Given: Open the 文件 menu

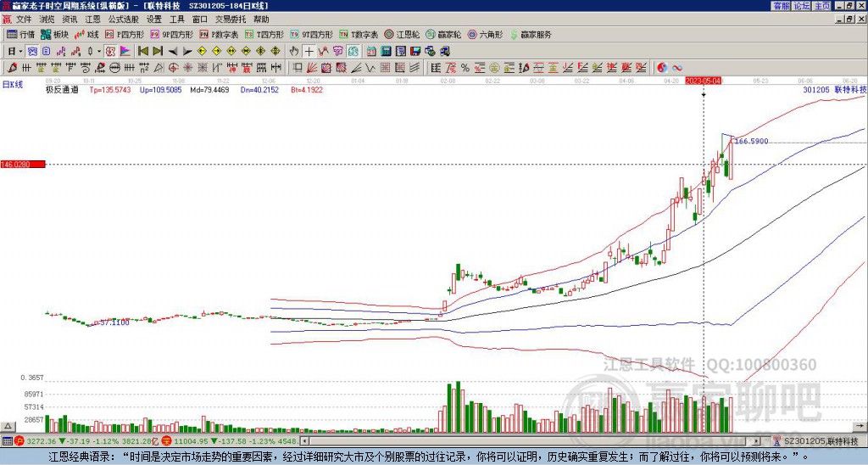Looking at the screenshot, I should [x=24, y=20].
